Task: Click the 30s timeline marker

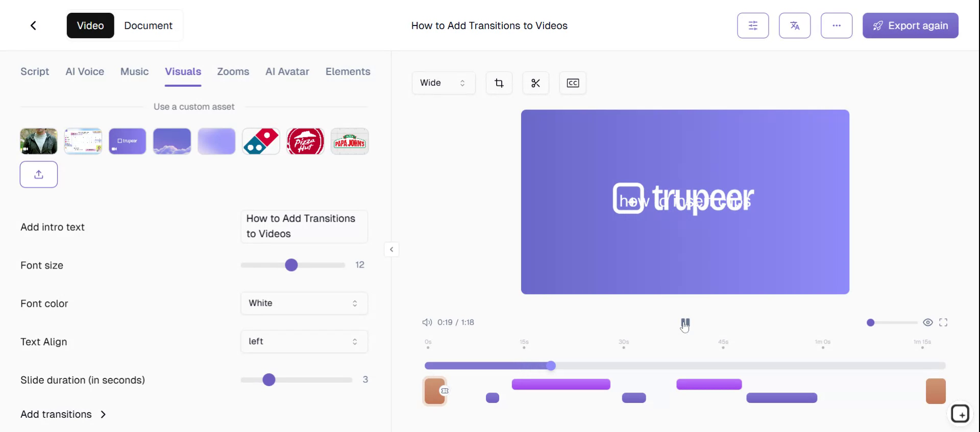Action: point(624,344)
